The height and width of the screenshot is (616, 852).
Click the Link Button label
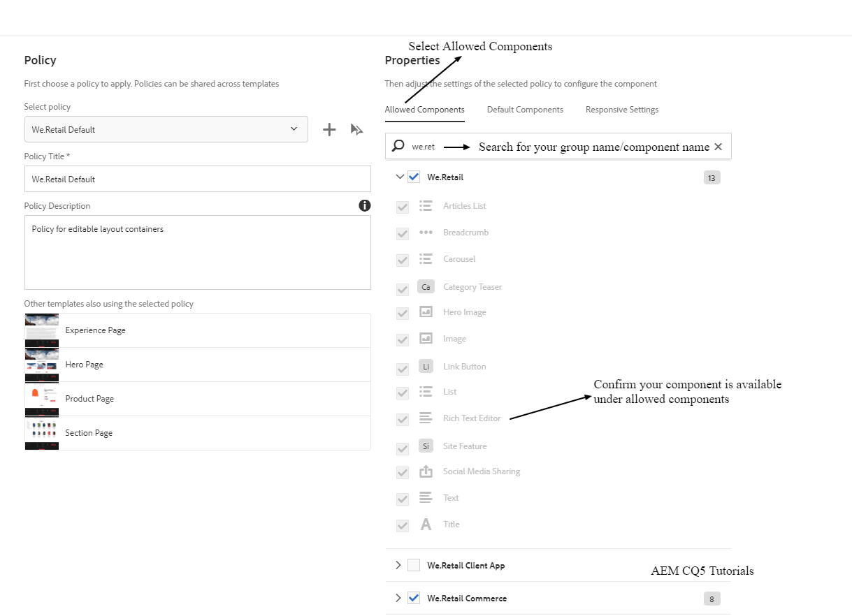(x=465, y=367)
